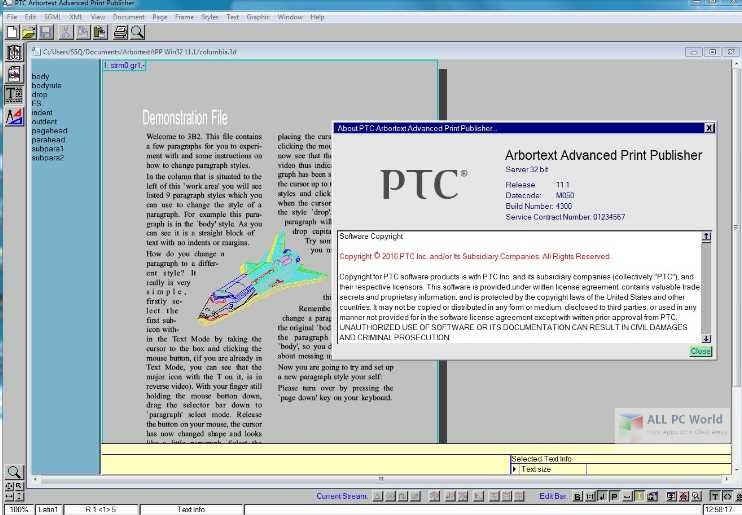Select the 'body' paragraph style
This screenshot has height=515, width=742.
(41, 76)
